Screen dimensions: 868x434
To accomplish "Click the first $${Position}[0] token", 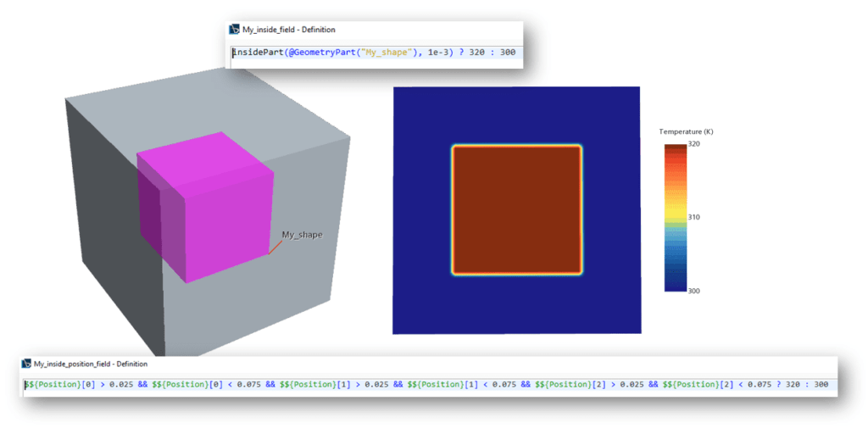I will tap(56, 384).
